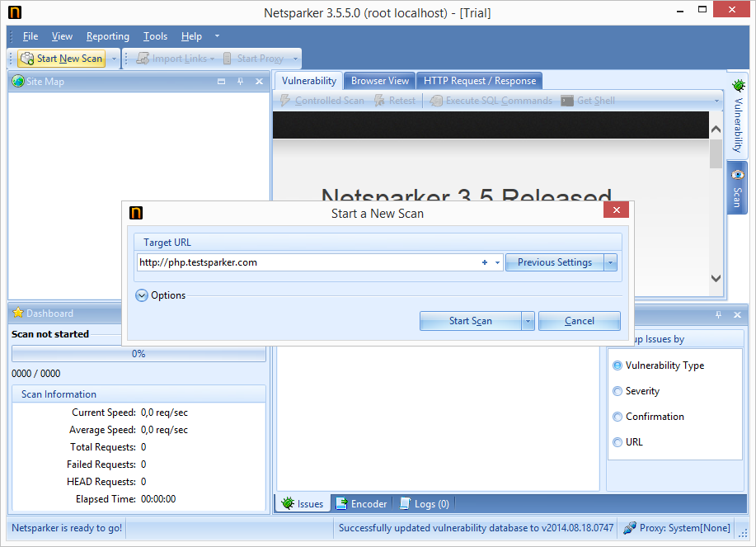
Task: Close the Site Map panel
Action: (260, 82)
